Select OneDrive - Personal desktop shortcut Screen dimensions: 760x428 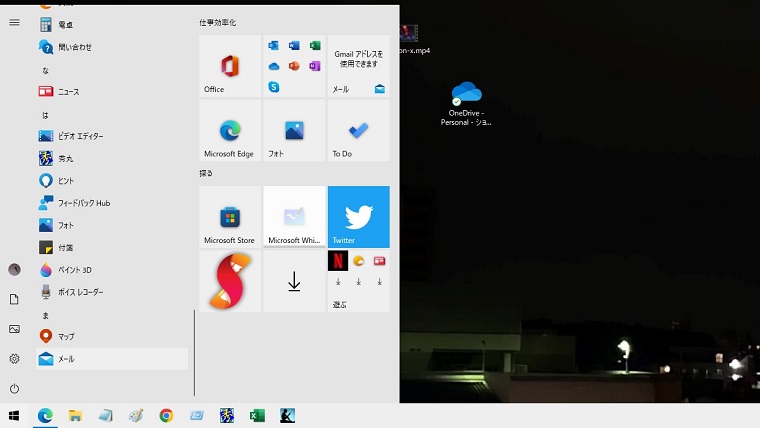click(x=466, y=104)
